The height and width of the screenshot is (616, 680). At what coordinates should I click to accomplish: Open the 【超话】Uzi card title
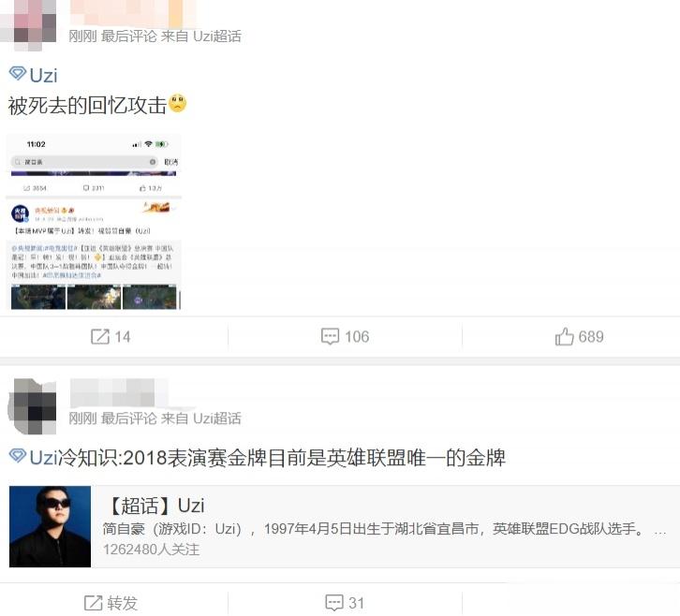(155, 506)
